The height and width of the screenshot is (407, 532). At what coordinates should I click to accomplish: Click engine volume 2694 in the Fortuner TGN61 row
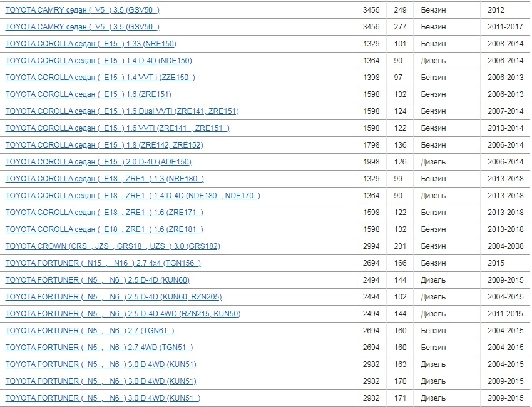pyautogui.click(x=371, y=331)
